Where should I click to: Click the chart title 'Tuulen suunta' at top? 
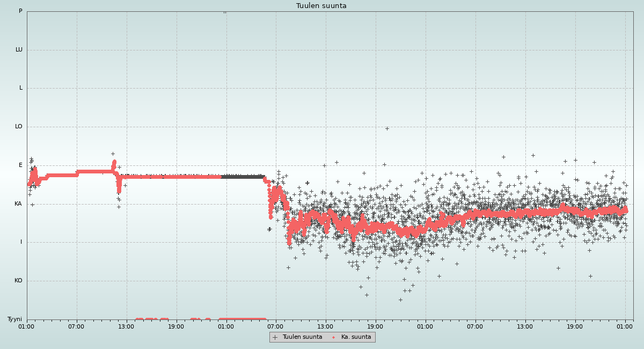pyautogui.click(x=321, y=6)
